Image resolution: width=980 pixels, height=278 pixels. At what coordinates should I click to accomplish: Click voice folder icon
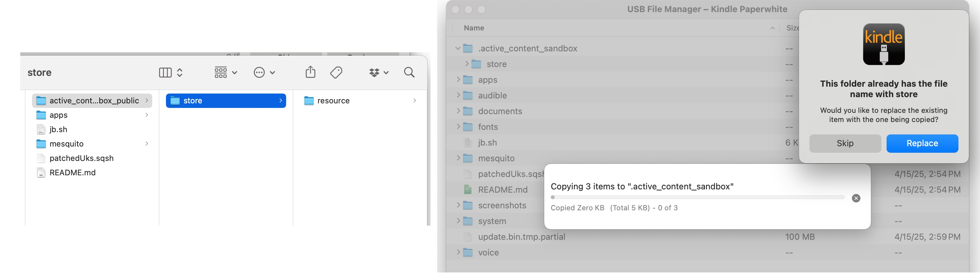[467, 252]
